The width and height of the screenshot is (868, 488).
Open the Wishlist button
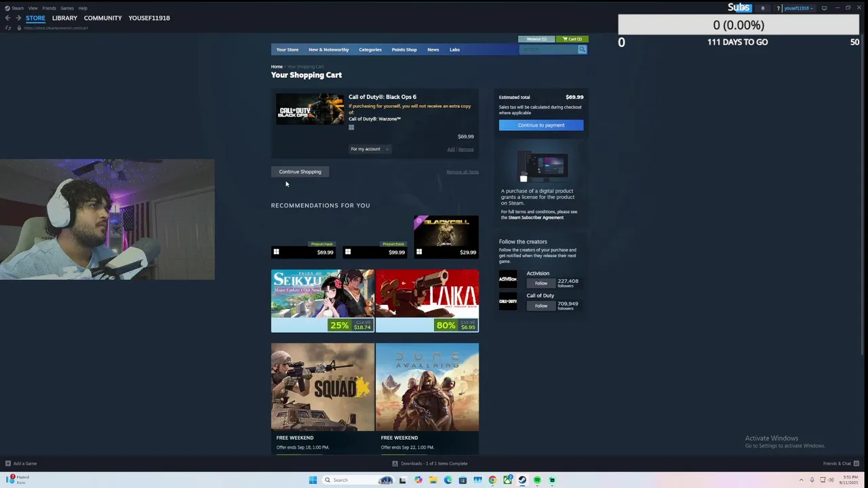(536, 39)
